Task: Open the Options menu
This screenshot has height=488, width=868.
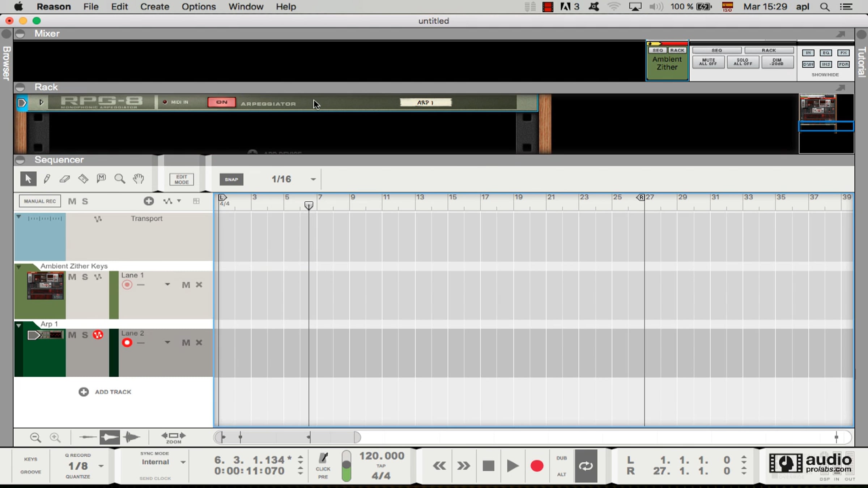Action: click(199, 7)
